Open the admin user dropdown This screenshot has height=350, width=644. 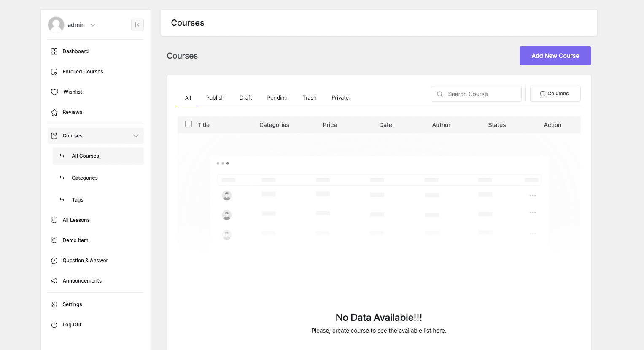click(x=93, y=25)
